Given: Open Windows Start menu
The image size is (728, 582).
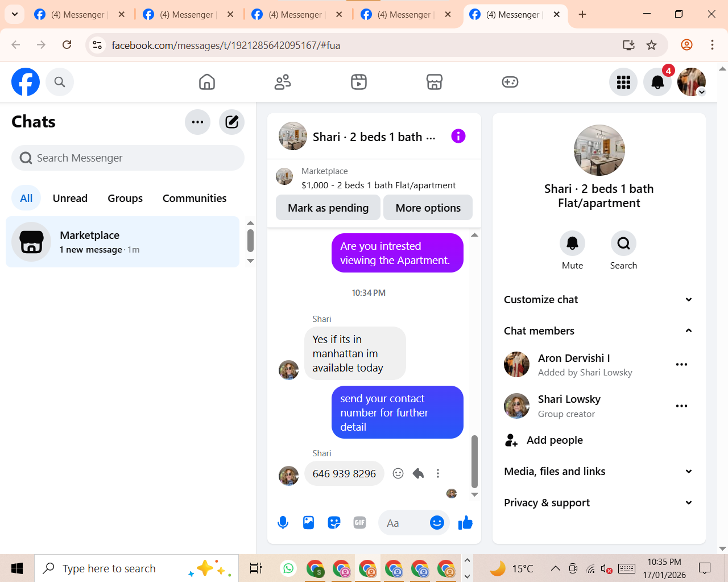Looking at the screenshot, I should click(x=17, y=568).
